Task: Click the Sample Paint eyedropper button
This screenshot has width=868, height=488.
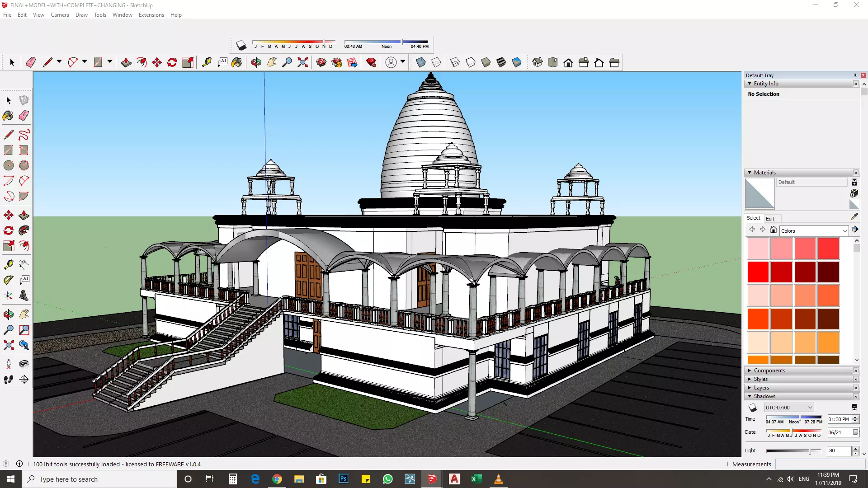Action: [854, 217]
